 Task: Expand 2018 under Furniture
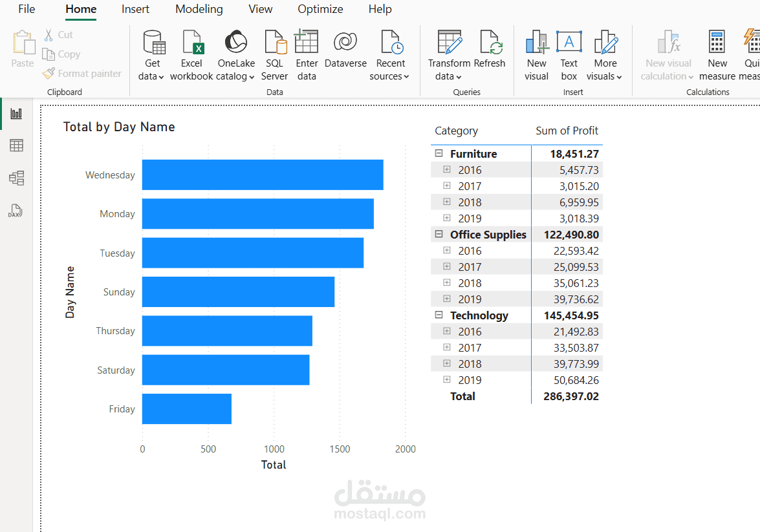pyautogui.click(x=447, y=202)
